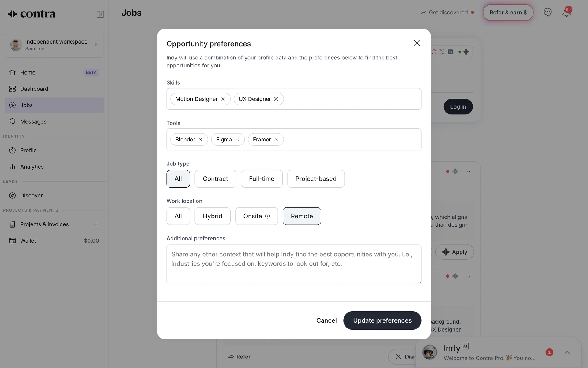Viewport: 588px width, 368px height.
Task: Remove the Motion Designer skill tag
Action: [x=223, y=99]
